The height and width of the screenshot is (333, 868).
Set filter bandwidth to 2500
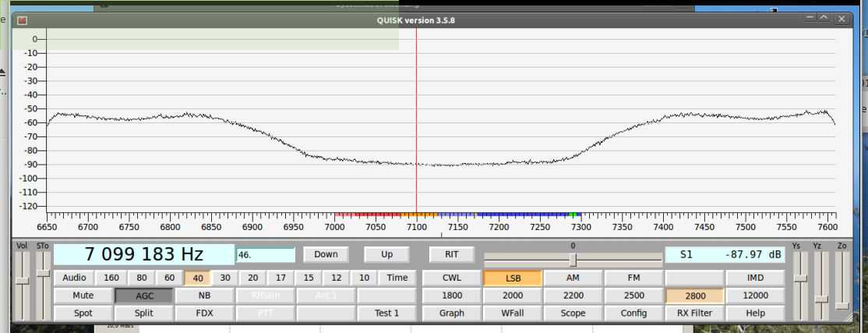point(633,296)
